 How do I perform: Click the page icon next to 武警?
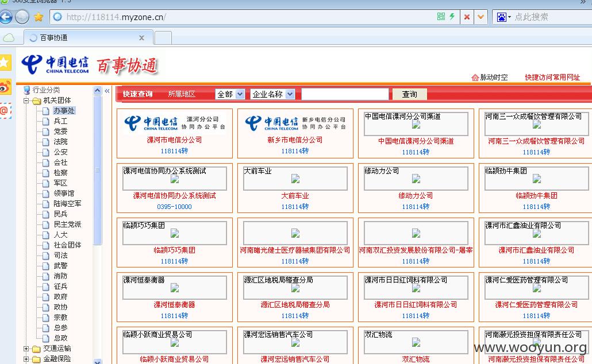pyautogui.click(x=45, y=266)
